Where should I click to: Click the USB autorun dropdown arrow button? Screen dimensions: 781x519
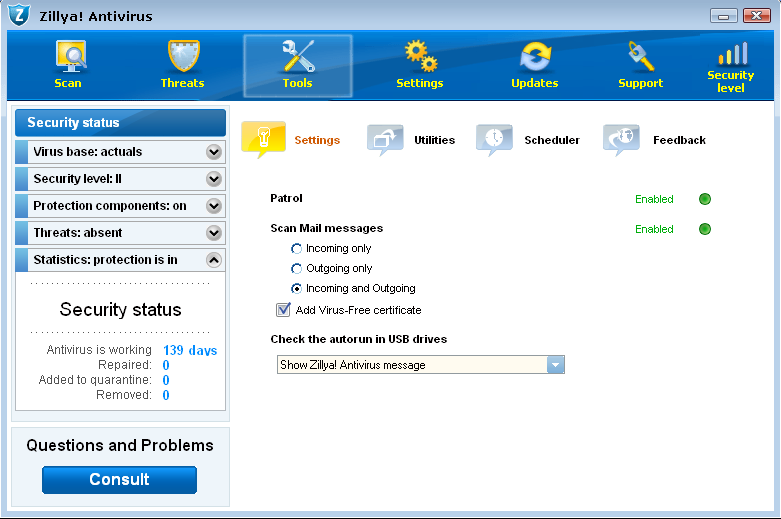(x=555, y=365)
